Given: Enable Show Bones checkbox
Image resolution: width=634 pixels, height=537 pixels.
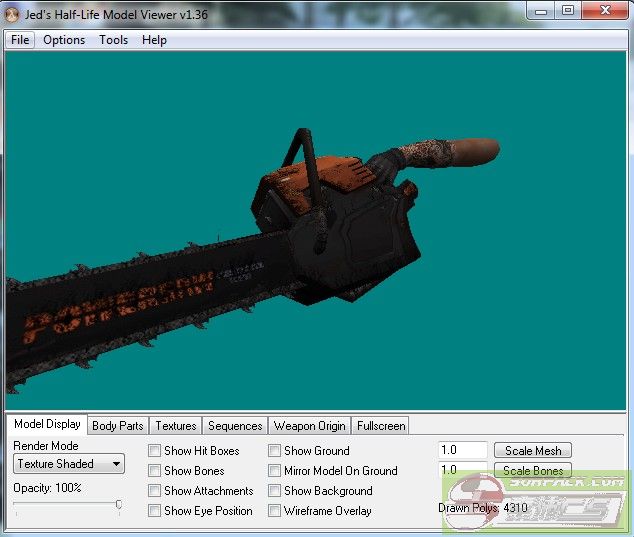Looking at the screenshot, I should pyautogui.click(x=154, y=470).
